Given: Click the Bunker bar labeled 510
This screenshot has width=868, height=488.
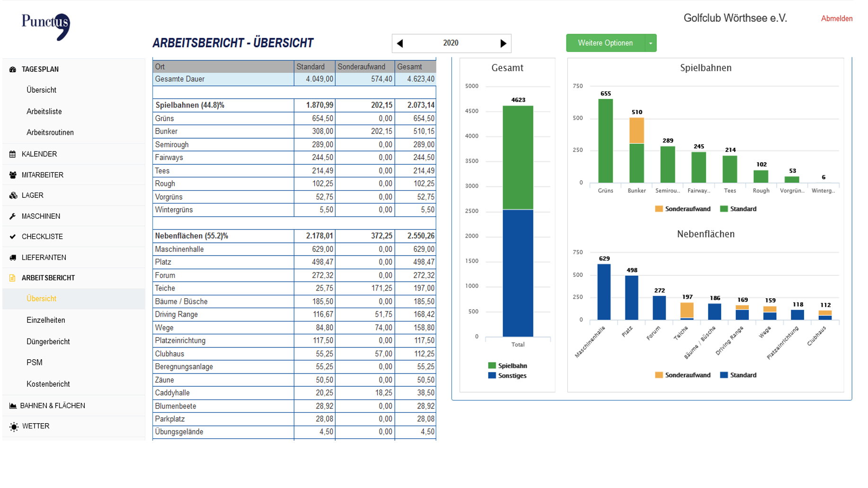Looking at the screenshot, I should (x=637, y=150).
